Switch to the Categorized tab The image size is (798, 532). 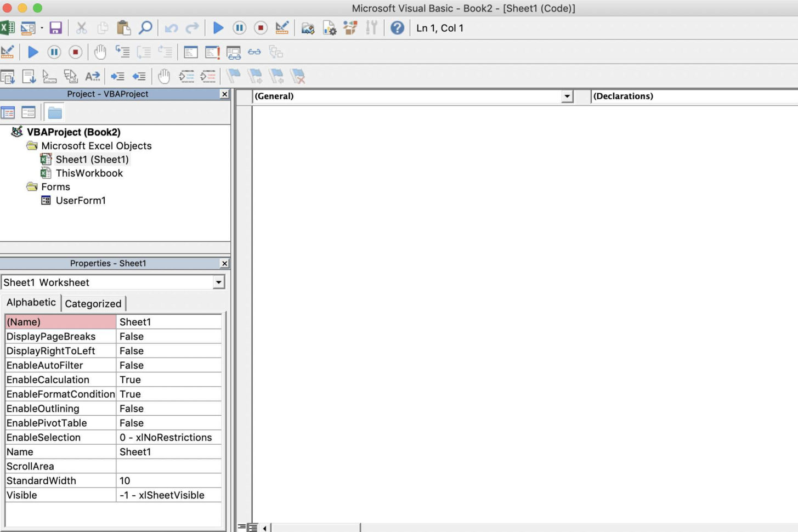93,304
